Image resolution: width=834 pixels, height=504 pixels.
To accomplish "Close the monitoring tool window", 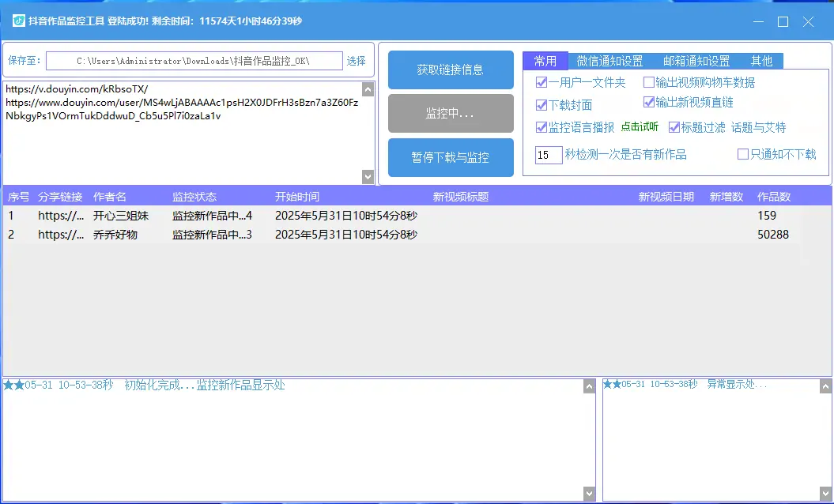I will pos(809,21).
